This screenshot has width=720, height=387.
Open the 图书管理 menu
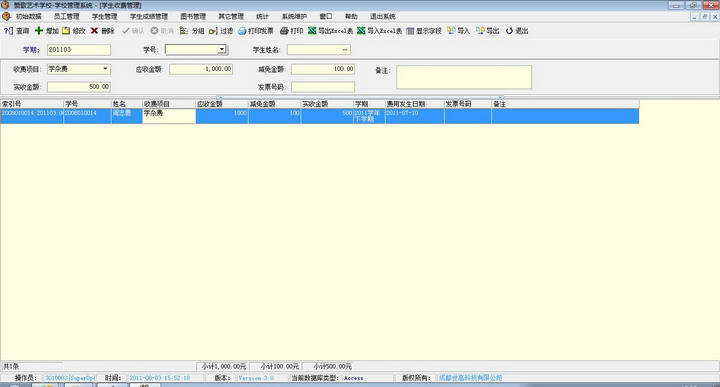tap(193, 16)
